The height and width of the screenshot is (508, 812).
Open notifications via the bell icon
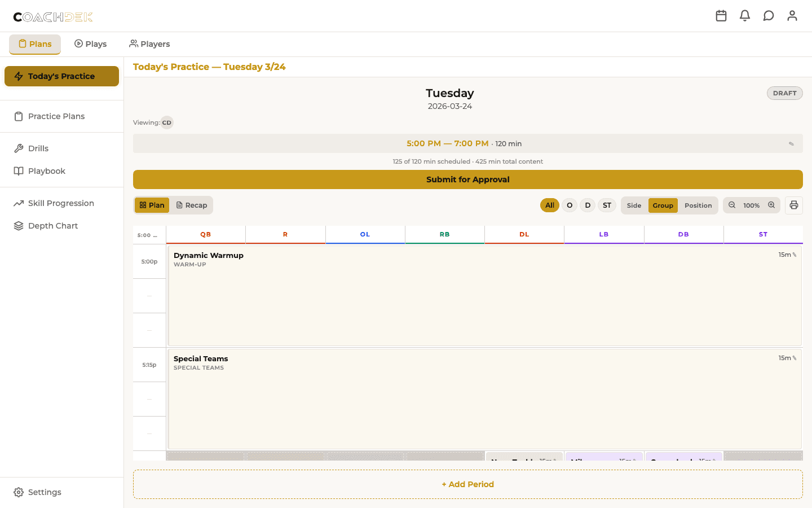[x=745, y=16]
